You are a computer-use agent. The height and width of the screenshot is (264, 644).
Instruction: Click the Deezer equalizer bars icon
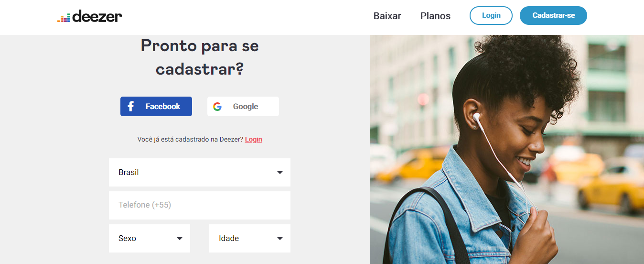pyautogui.click(x=64, y=18)
